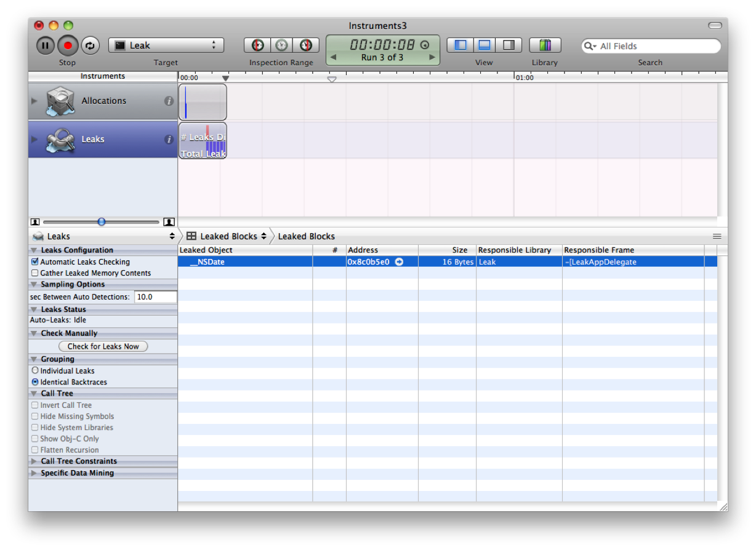The image size is (756, 550).
Task: Click Check for Leaks Now button
Action: (x=103, y=346)
